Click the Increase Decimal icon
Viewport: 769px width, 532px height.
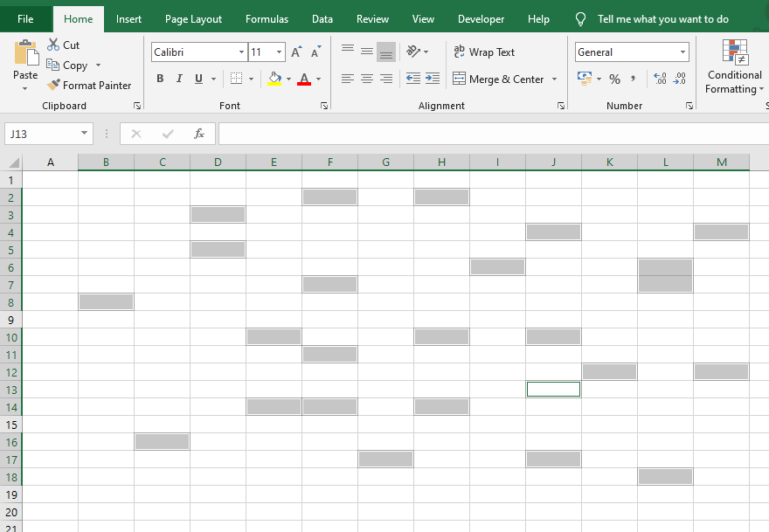tap(660, 79)
